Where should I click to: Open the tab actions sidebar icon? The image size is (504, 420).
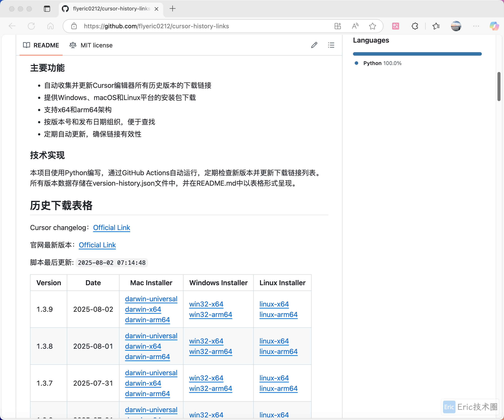[47, 9]
